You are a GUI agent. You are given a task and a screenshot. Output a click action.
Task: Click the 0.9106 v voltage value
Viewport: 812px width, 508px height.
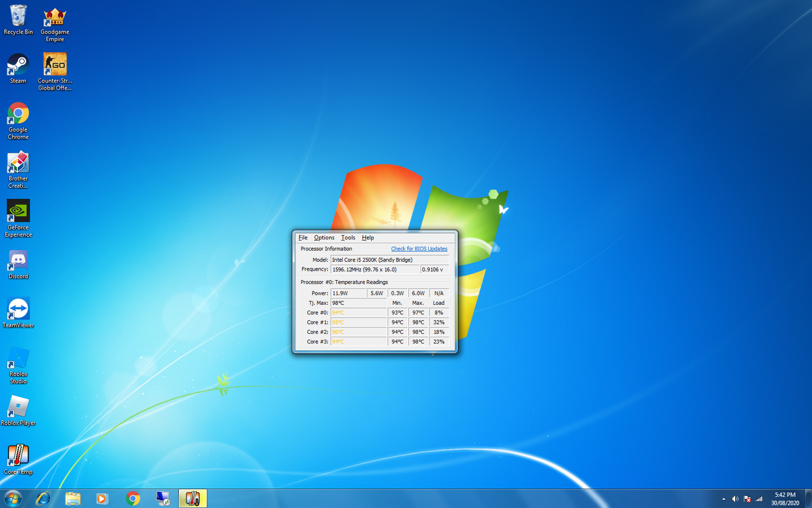point(435,269)
